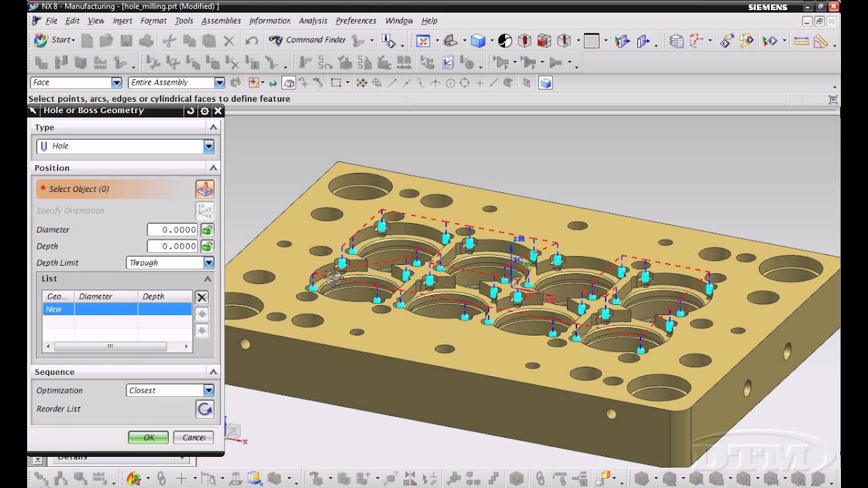This screenshot has height=488, width=868.
Task: Click the Select Object position picker icon
Action: pyautogui.click(x=205, y=189)
